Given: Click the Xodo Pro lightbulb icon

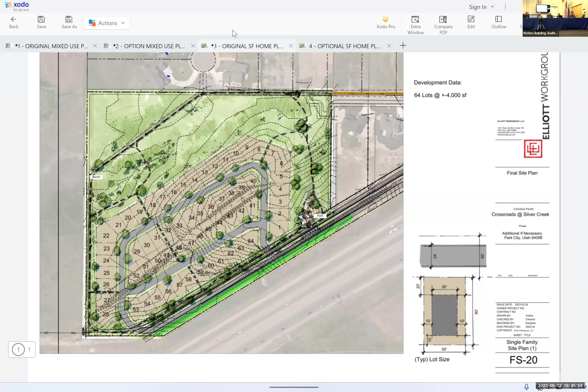Looking at the screenshot, I should (385, 20).
